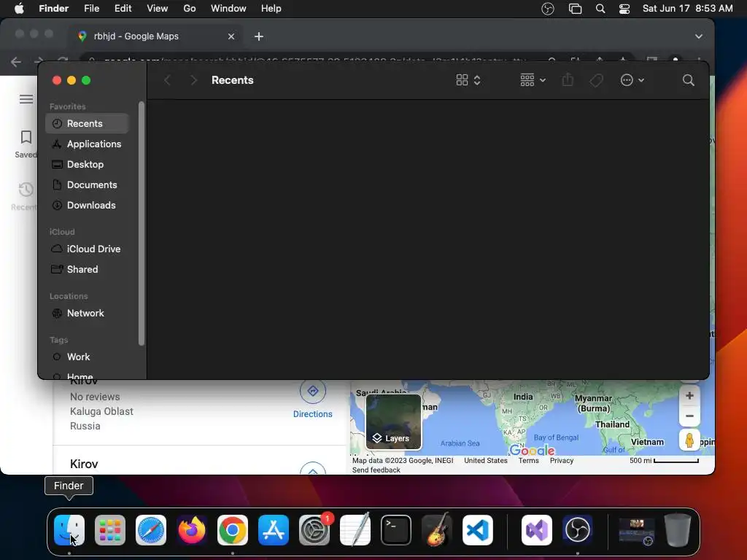The image size is (747, 560).
Task: Open Google Chrome from the Dock
Action: [x=233, y=530]
